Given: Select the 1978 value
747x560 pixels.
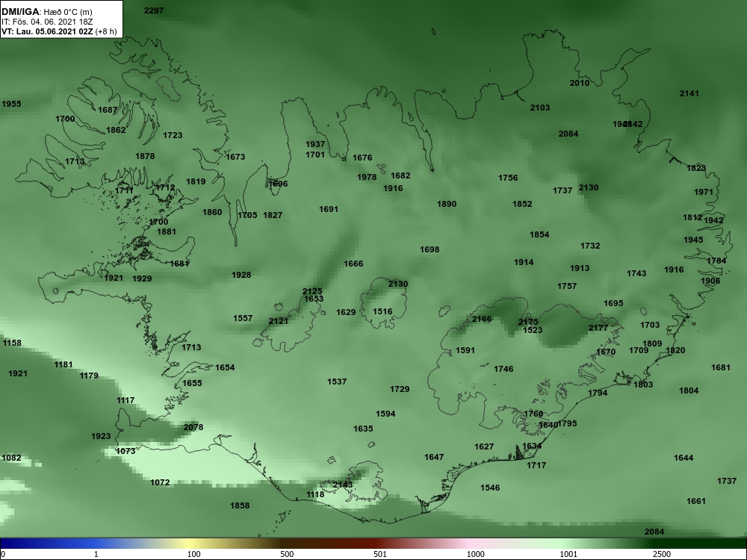Looking at the screenshot, I should pyautogui.click(x=367, y=177).
